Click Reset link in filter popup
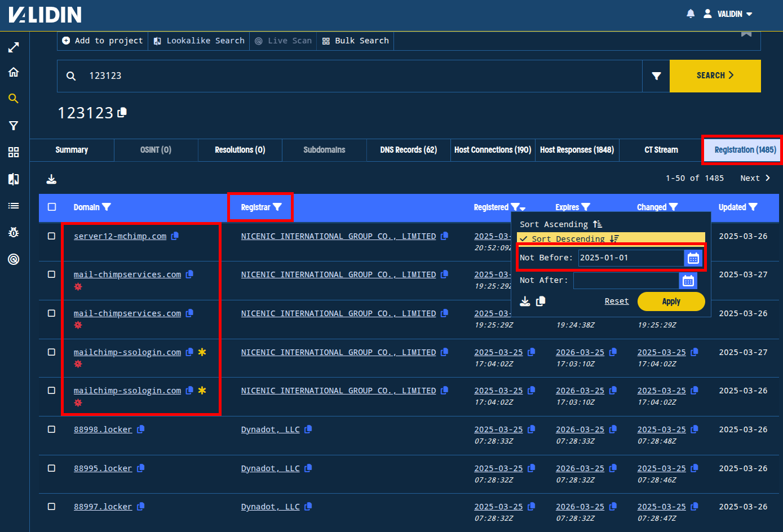This screenshot has width=783, height=532. [x=616, y=302]
